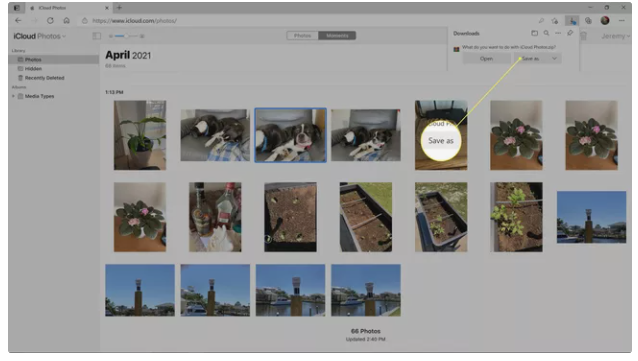This screenshot has height=361, width=638.
Task: Click the Library section label
Action: click(x=18, y=51)
